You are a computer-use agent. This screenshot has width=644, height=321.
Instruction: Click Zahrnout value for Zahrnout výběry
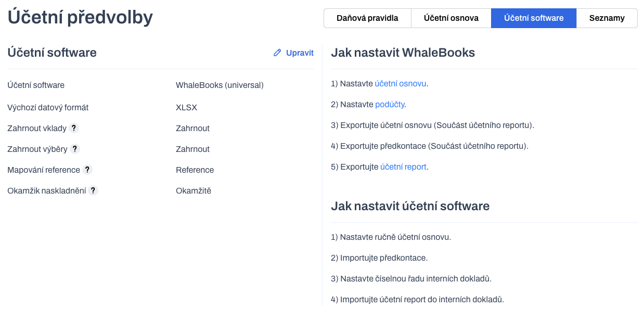[x=192, y=149]
